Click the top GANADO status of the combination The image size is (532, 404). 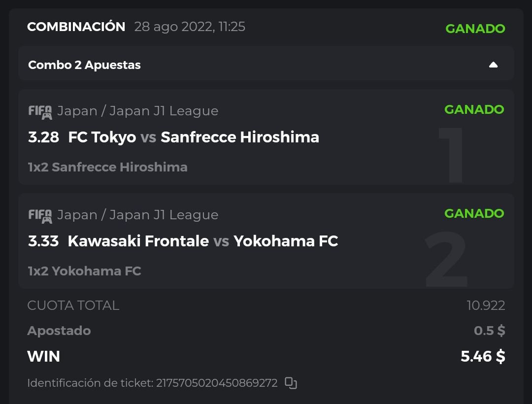475,29
